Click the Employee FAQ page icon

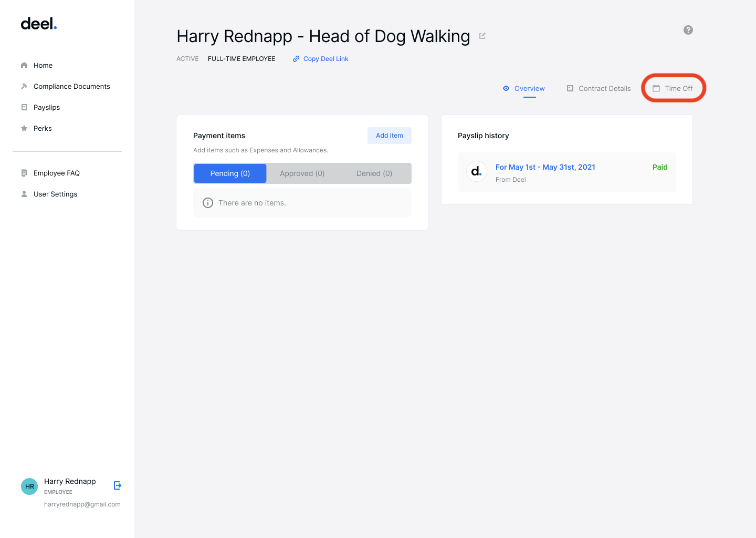tap(24, 173)
